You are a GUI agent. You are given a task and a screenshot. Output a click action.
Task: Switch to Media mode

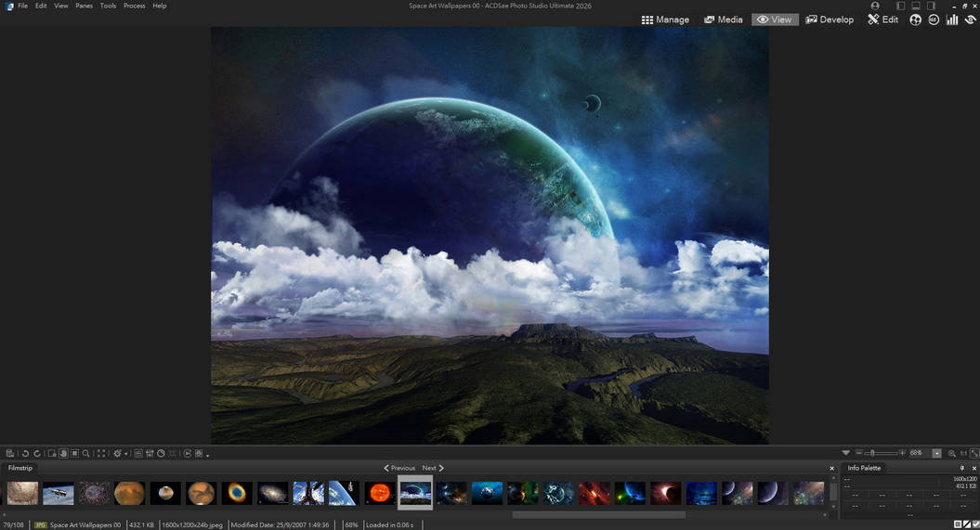[723, 19]
